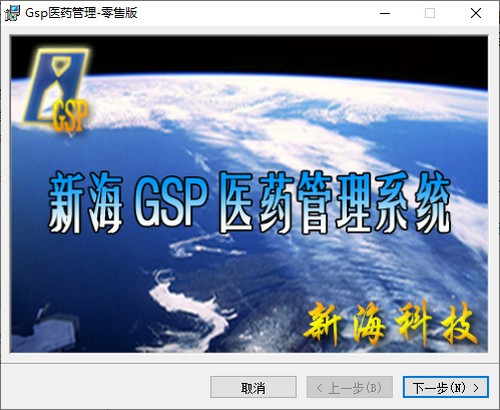Viewport: 500px width, 410px height.
Task: Click the golden 新海科技 signature text
Action: pos(391,323)
